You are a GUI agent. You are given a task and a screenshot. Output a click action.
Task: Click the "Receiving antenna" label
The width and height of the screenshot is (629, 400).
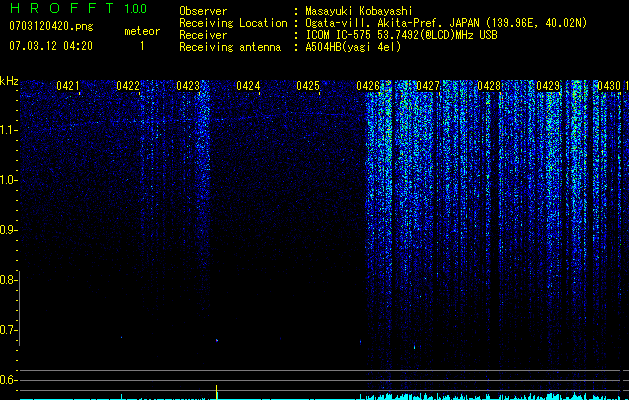[230, 47]
